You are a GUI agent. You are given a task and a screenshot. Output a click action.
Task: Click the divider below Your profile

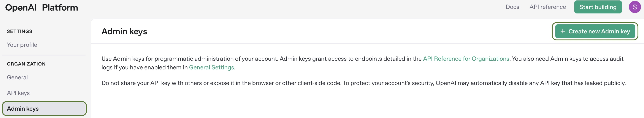tap(44, 55)
